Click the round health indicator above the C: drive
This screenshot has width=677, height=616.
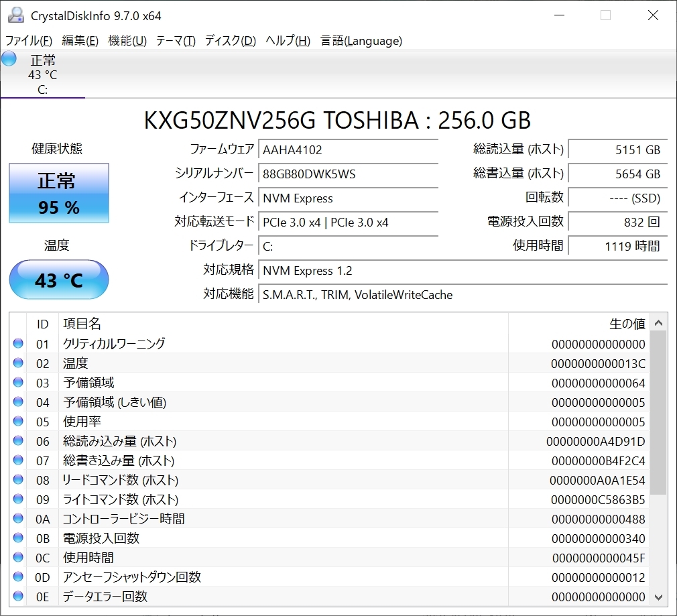pos(9,58)
